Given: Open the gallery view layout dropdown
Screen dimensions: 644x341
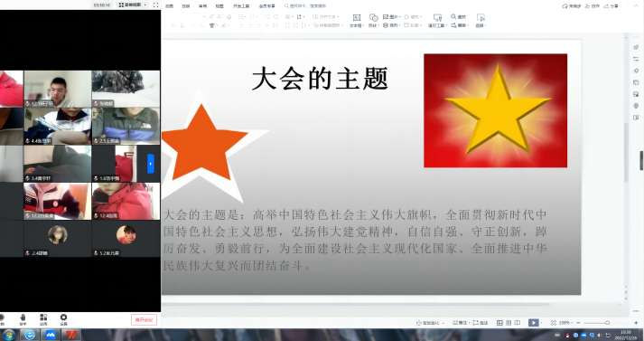Looking at the screenshot, I should [x=132, y=5].
